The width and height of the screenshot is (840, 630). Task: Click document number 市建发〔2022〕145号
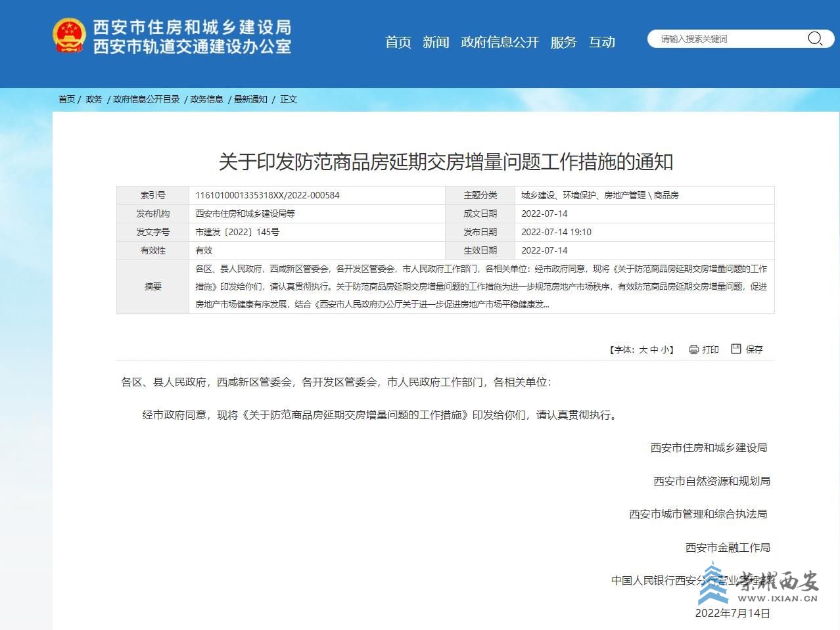[237, 232]
